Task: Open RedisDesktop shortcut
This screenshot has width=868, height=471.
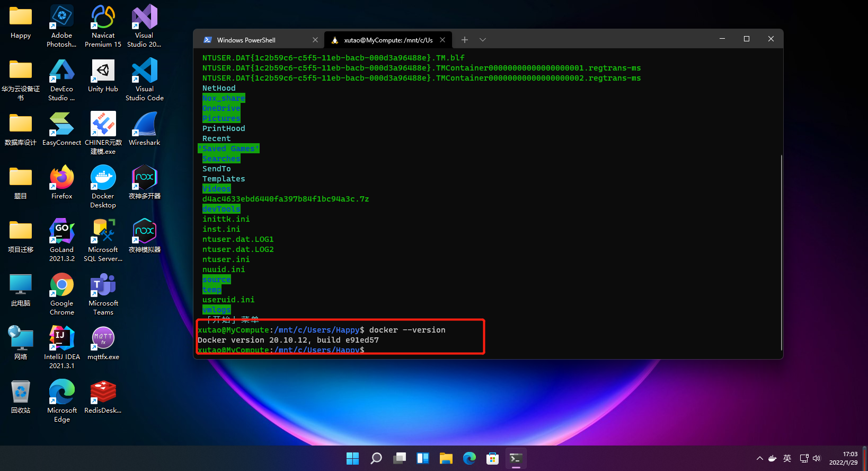Action: coord(103,397)
